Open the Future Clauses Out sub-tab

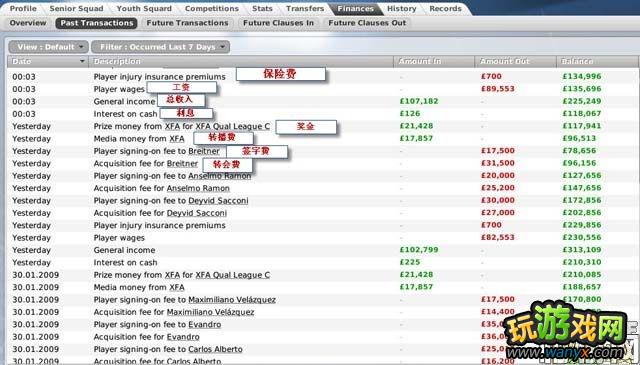click(x=367, y=23)
